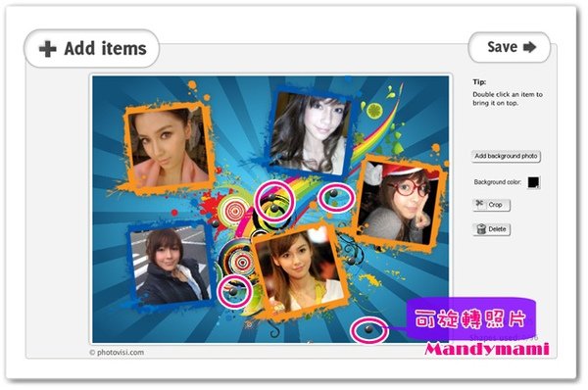The height and width of the screenshot is (390, 588).
Task: Click the photovisi.com copyright text
Action: (117, 352)
